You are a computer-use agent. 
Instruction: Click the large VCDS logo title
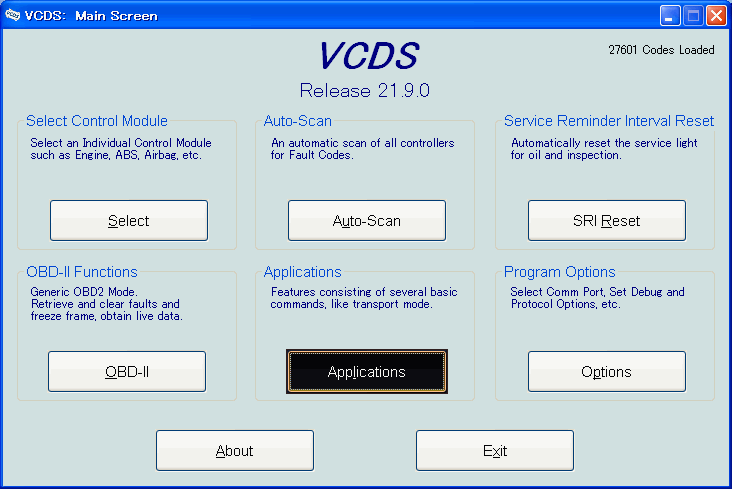pyautogui.click(x=369, y=56)
